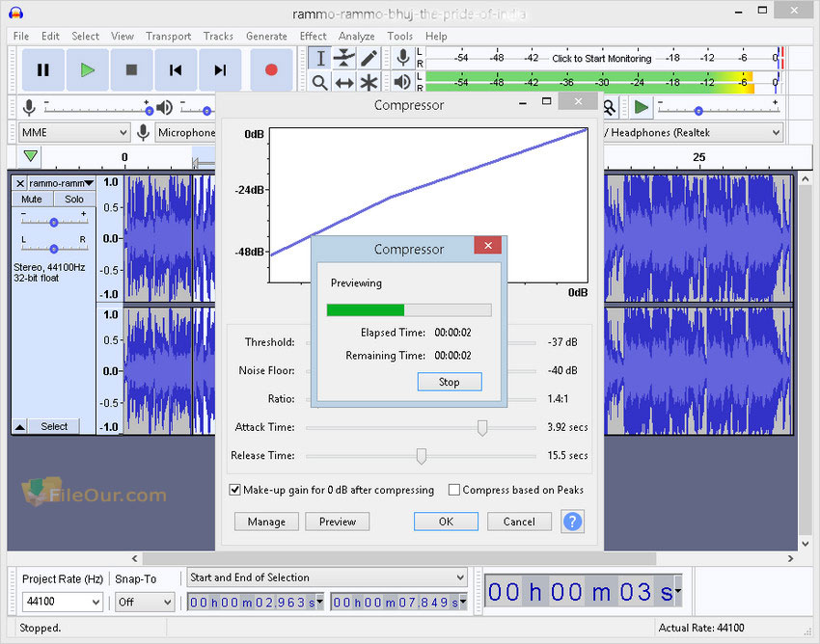Click the selection end time field

coord(395,603)
